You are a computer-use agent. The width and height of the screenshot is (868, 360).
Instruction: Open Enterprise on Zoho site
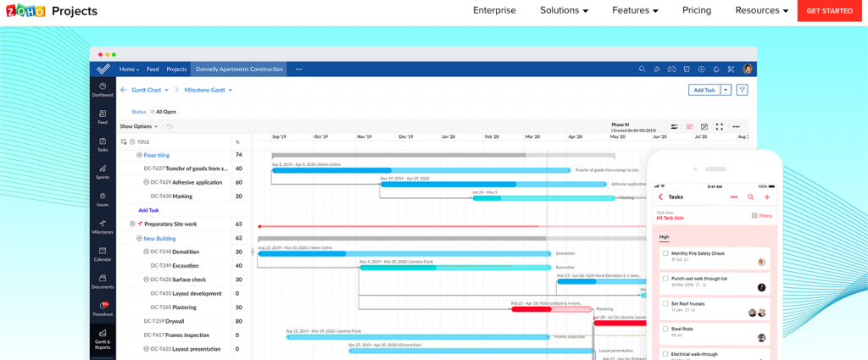pyautogui.click(x=494, y=10)
